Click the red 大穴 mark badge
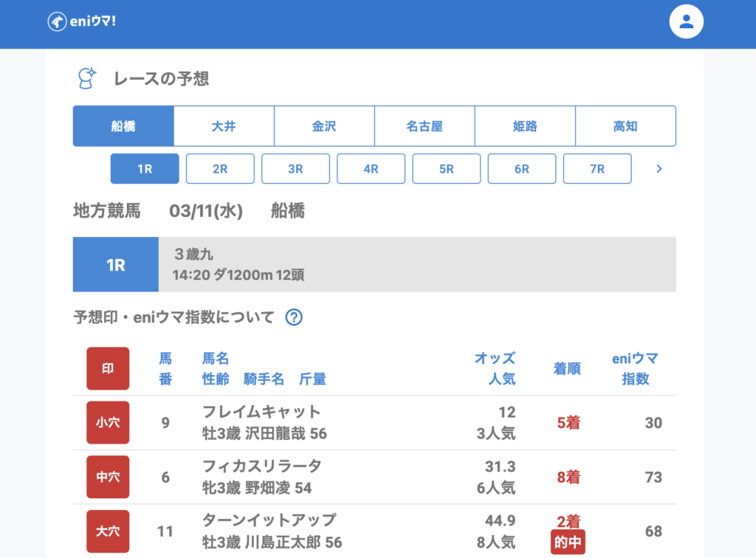The image size is (756, 558). point(108,531)
